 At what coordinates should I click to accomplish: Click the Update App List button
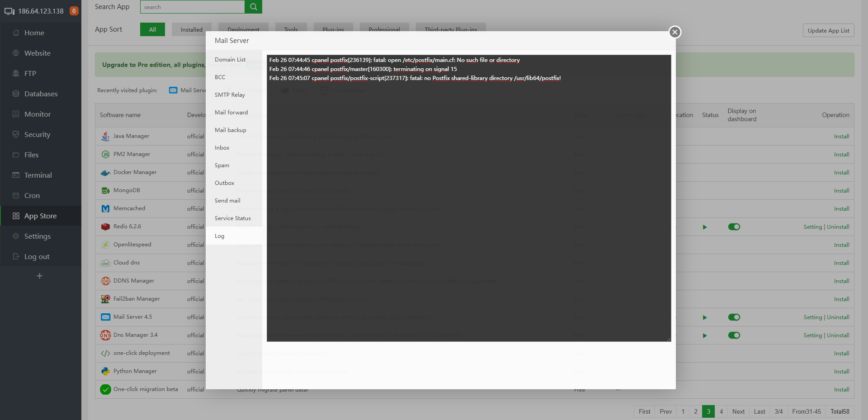[828, 30]
